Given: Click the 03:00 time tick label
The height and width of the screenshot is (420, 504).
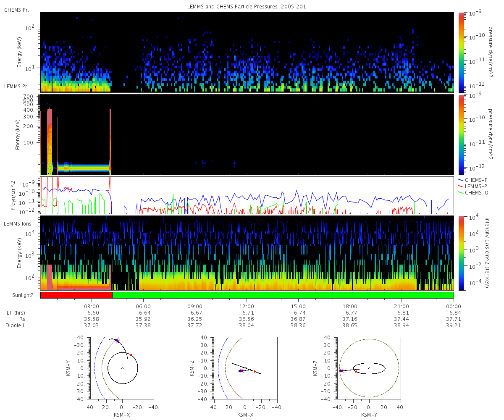Looking at the screenshot, I should point(92,307).
